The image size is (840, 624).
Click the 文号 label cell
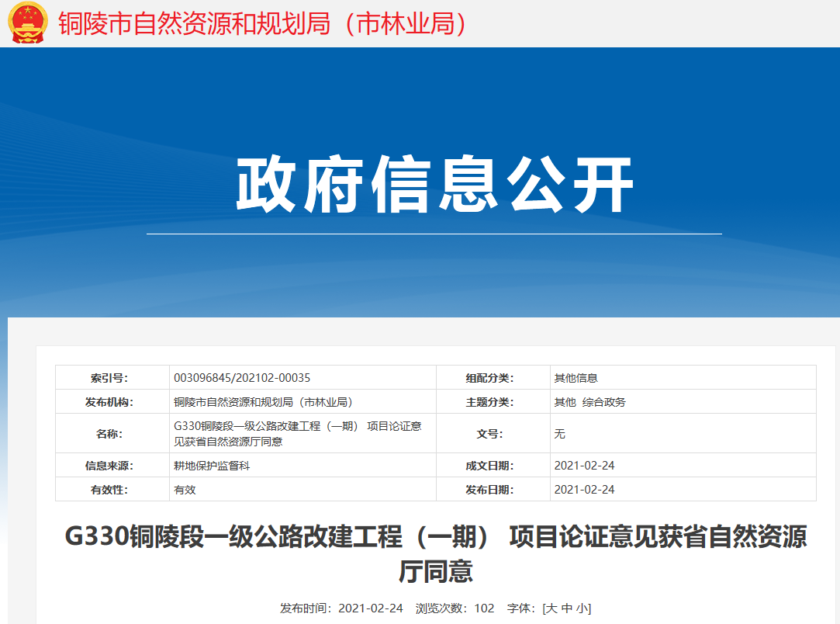pyautogui.click(x=493, y=434)
